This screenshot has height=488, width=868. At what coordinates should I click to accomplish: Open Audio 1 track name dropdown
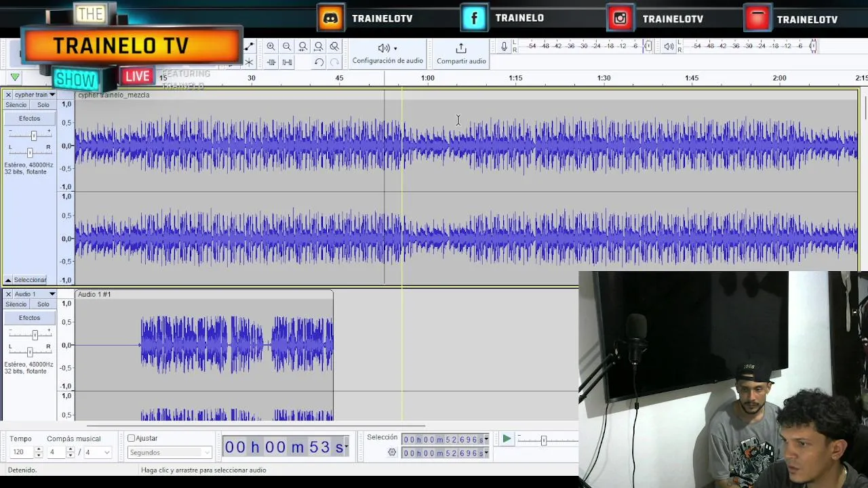[52, 294]
